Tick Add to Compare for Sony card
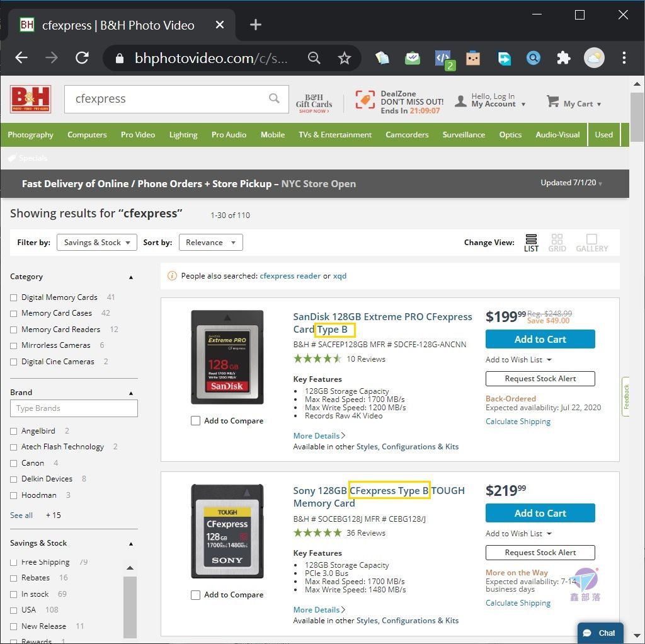 point(195,595)
